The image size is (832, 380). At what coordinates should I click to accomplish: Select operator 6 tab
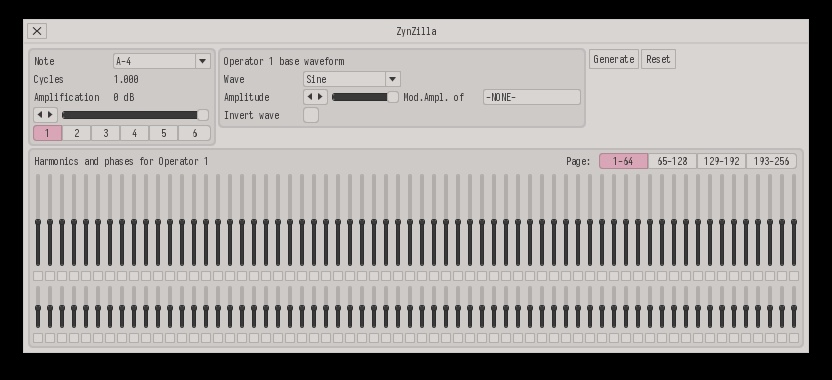coord(194,133)
